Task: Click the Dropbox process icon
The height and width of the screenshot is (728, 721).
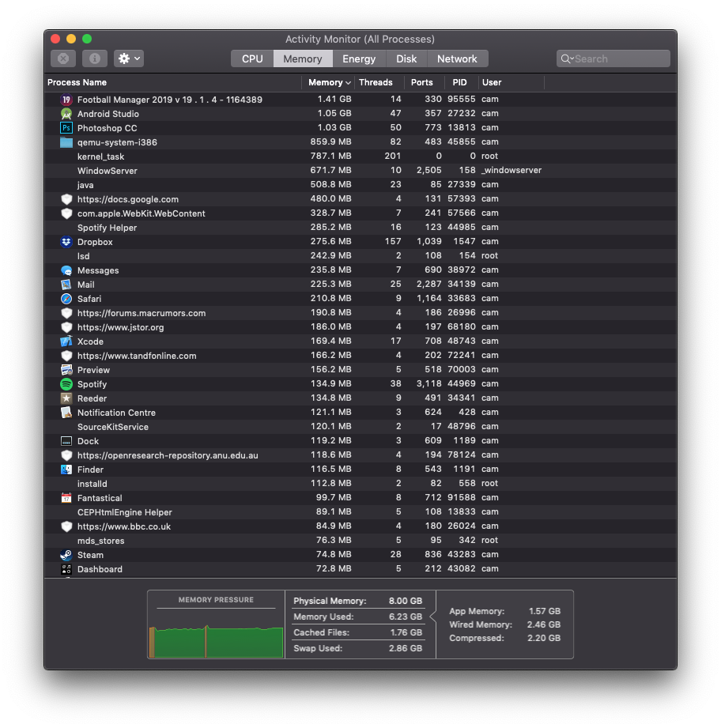Action: (66, 242)
